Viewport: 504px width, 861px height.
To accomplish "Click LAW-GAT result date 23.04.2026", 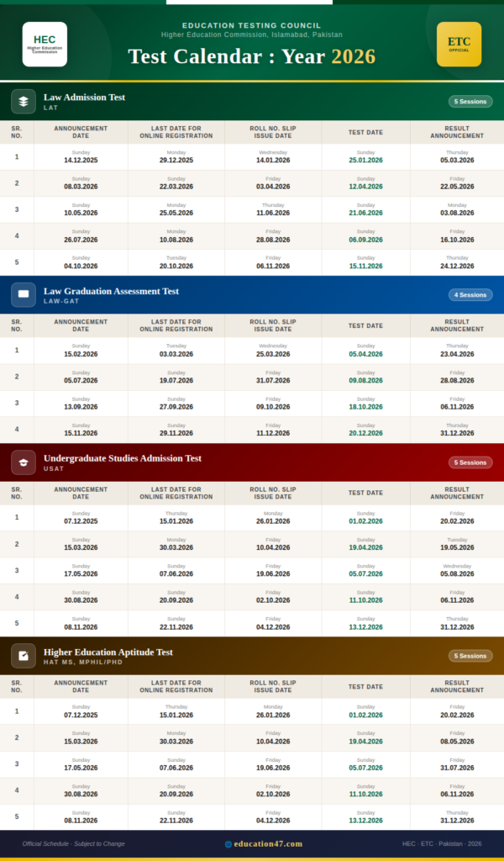I will point(457,354).
